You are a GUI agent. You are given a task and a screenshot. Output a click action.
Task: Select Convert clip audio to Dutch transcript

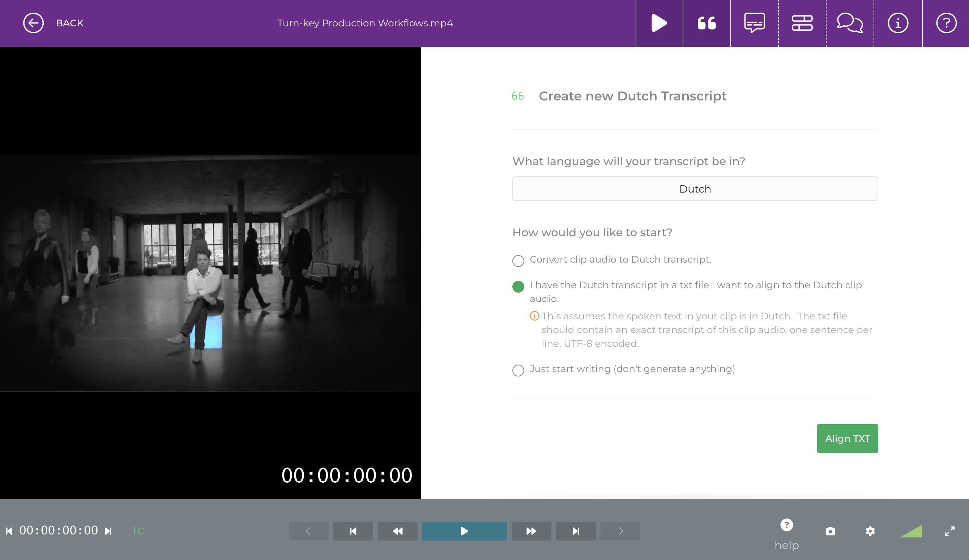pos(518,261)
